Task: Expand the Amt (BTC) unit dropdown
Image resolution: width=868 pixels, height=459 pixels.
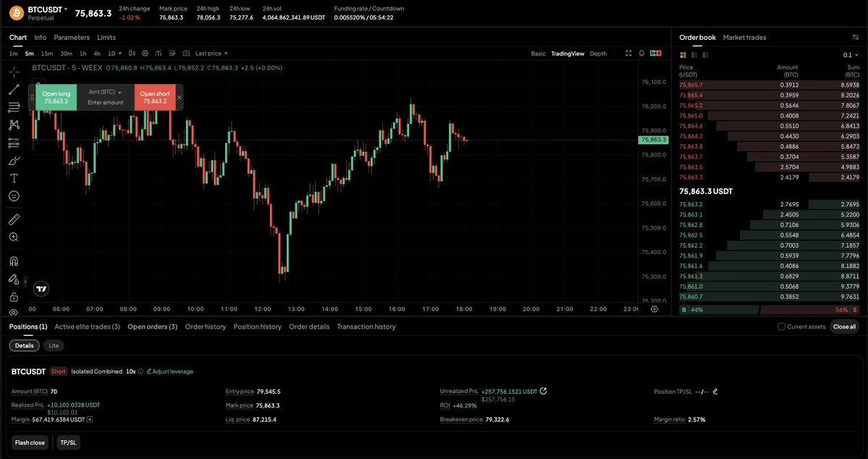Action: coord(105,92)
